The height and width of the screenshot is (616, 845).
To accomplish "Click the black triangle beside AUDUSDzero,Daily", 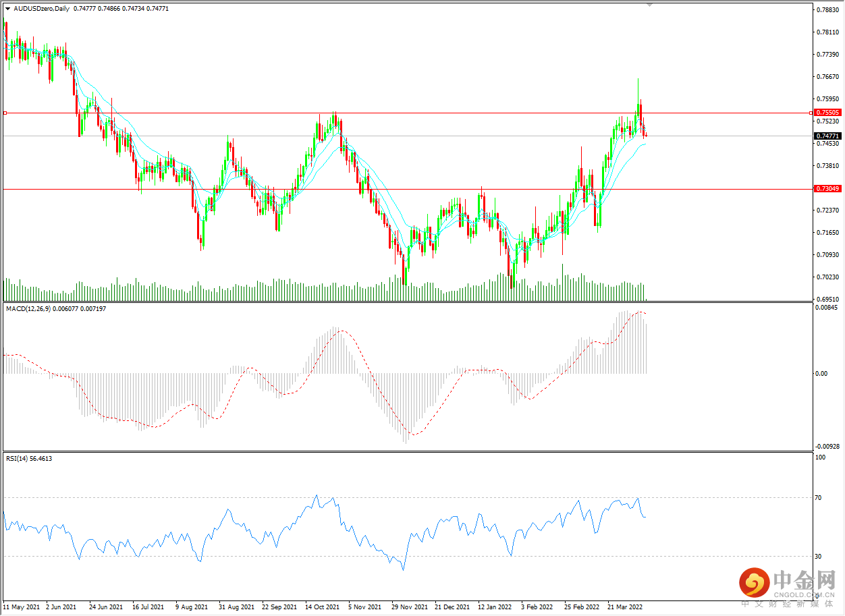I will 7,8.
